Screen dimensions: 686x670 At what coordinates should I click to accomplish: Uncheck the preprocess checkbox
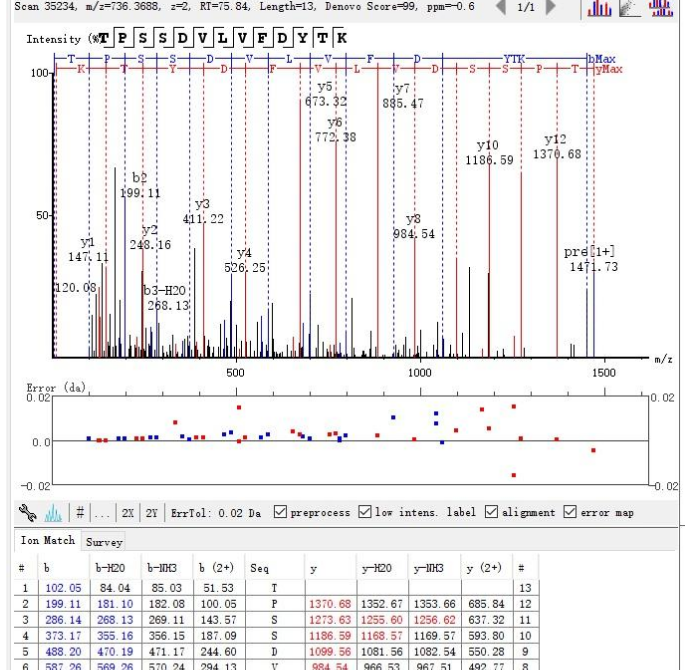[280, 512]
